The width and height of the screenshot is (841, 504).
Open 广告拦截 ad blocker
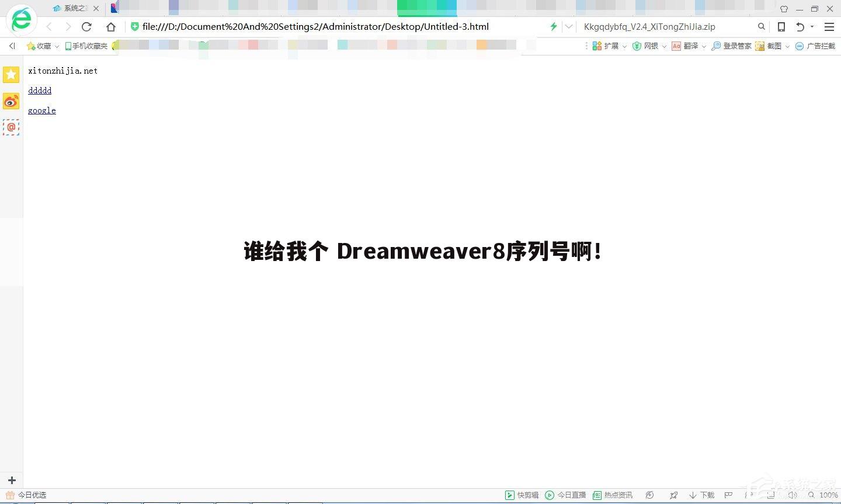(815, 46)
